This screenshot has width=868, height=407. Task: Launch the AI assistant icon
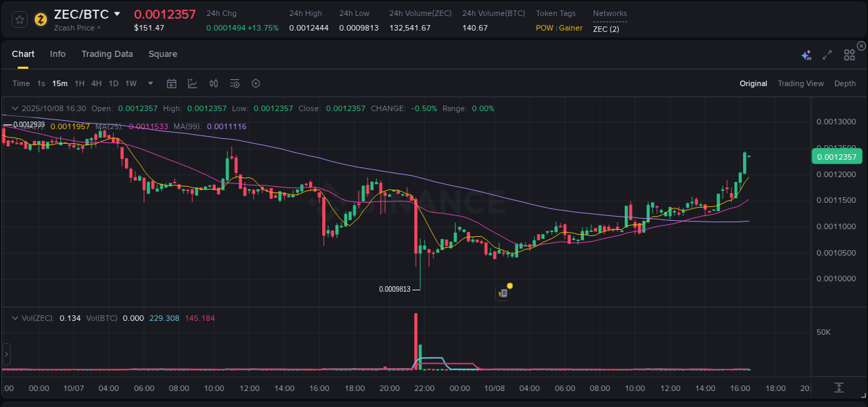[x=806, y=54]
